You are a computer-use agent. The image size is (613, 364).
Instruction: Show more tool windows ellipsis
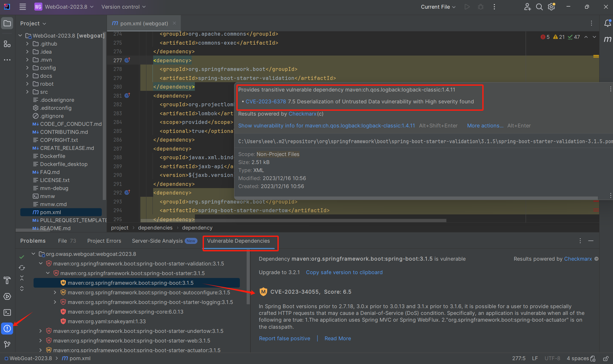tap(7, 60)
